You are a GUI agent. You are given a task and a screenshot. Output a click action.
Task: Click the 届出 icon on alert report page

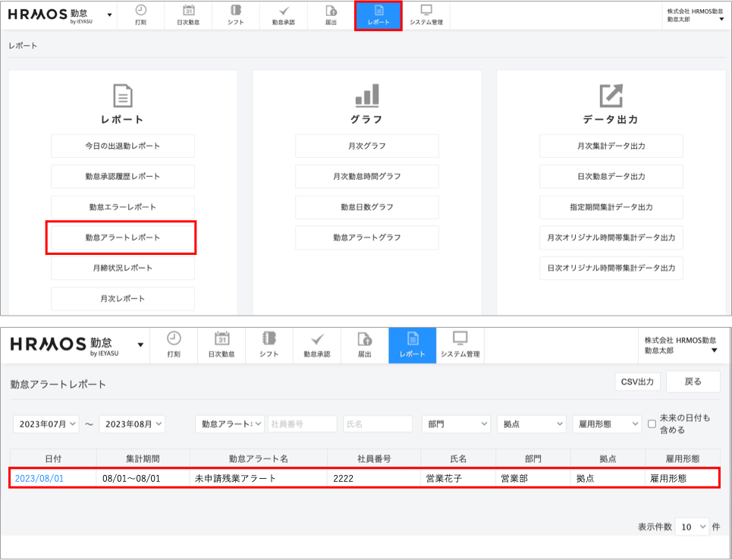pyautogui.click(x=364, y=339)
